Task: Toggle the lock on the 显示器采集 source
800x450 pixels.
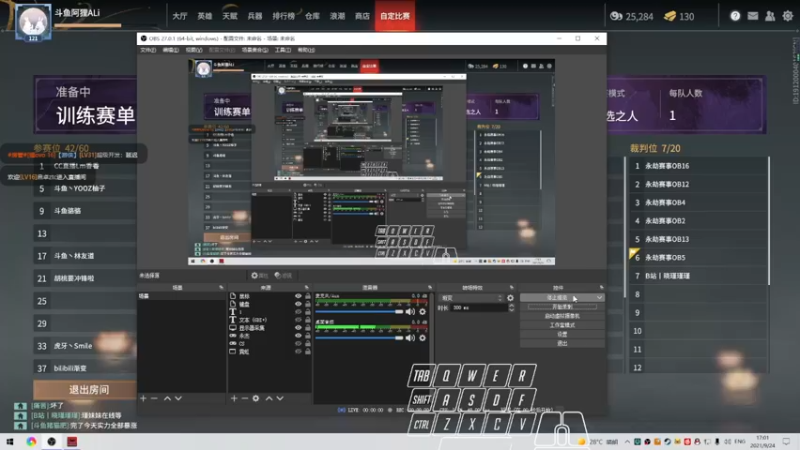Action: point(308,328)
